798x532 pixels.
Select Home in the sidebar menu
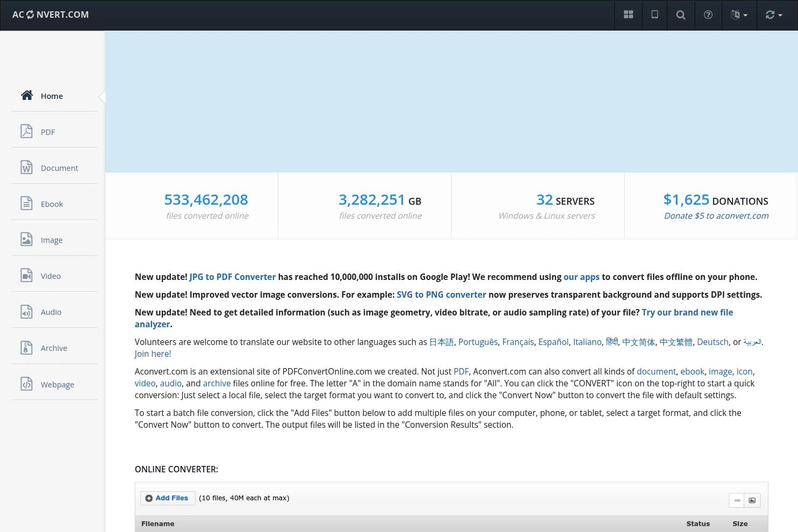(x=52, y=96)
